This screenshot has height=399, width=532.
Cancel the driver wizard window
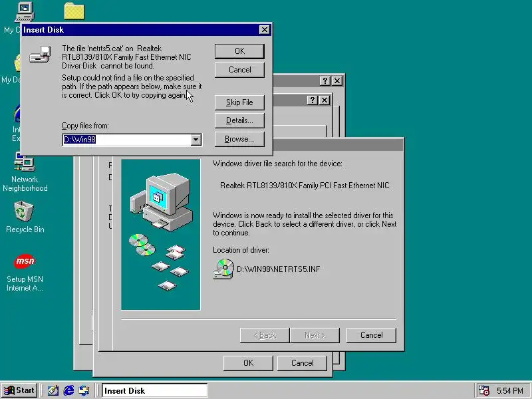point(371,335)
